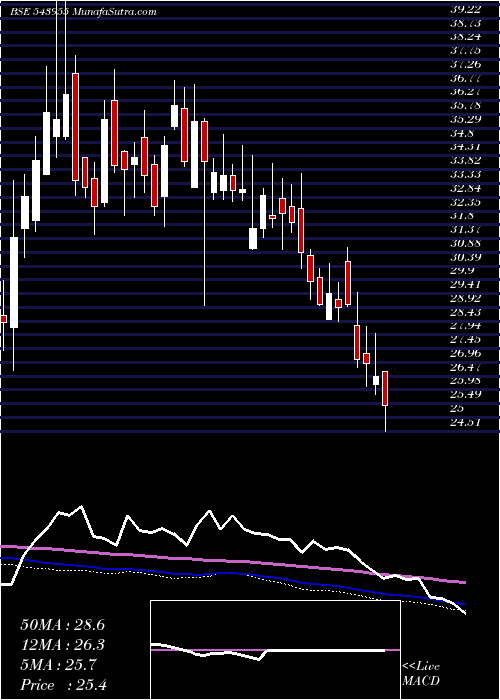This screenshot has width=500, height=700.
Task: Click the 25.49 price axis label
Action: coord(465,394)
